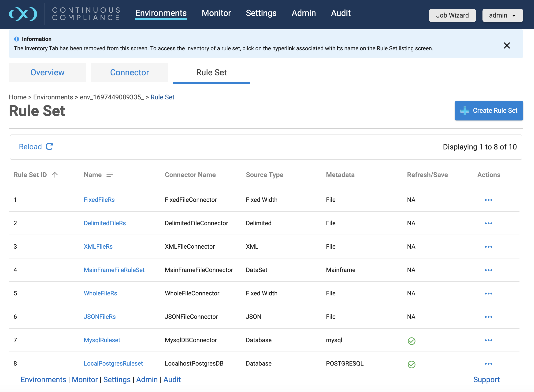Click the Support link in footer
The image size is (534, 392).
[x=486, y=380]
